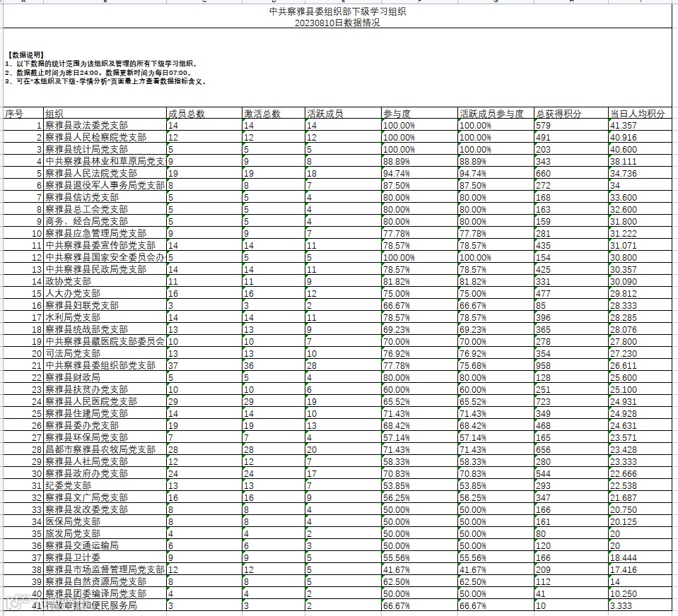The image size is (678, 616).
Task: Select the total points cell 958
Action: click(571, 365)
